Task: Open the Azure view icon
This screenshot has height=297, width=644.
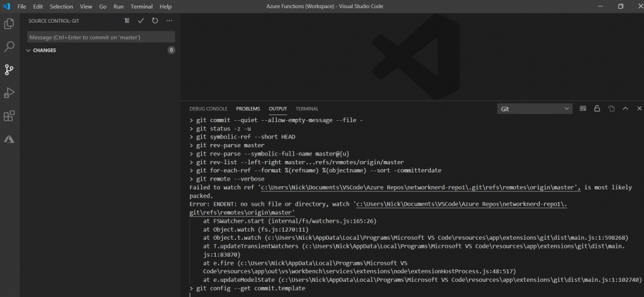Action: (x=9, y=139)
